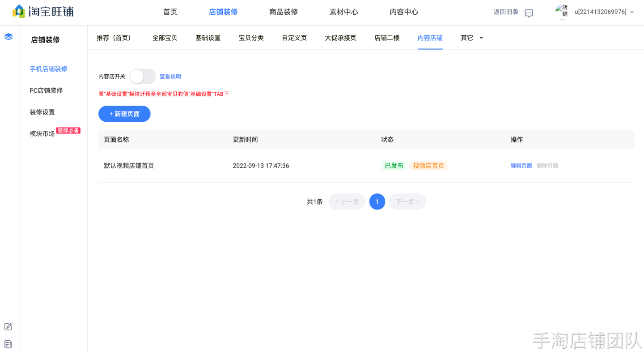Click the Taobao Wangpu logo
Image resolution: width=644 pixels, height=351 pixels.
point(43,11)
